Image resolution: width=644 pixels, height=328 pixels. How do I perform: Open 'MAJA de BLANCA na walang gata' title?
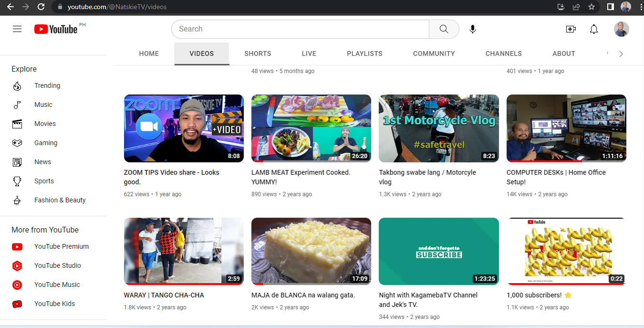(303, 296)
